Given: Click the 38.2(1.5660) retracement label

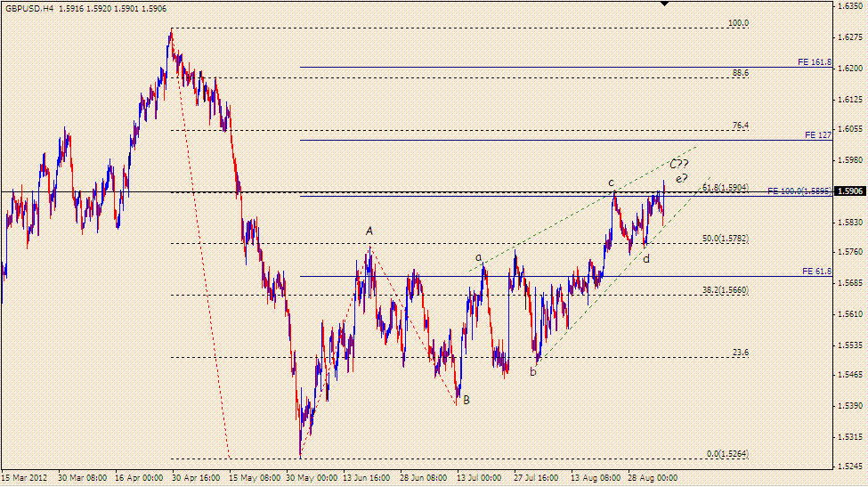Looking at the screenshot, I should click(726, 290).
